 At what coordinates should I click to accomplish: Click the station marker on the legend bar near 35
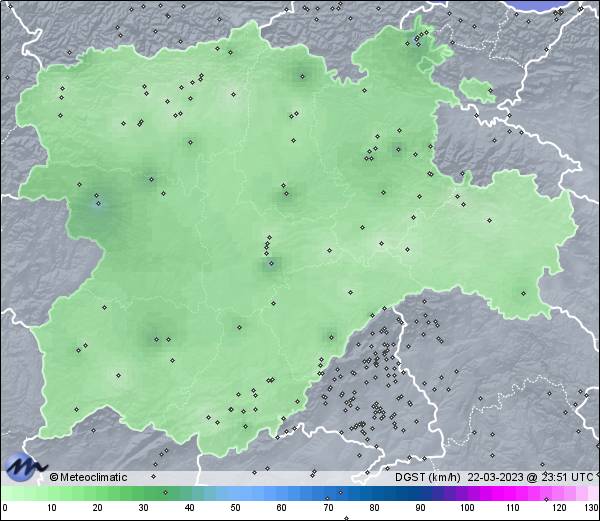click(x=165, y=492)
